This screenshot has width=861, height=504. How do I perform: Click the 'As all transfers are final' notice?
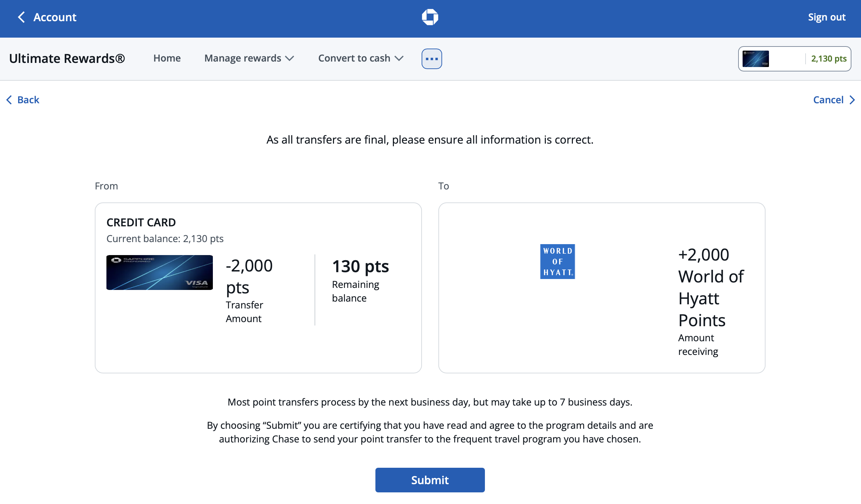(x=430, y=140)
